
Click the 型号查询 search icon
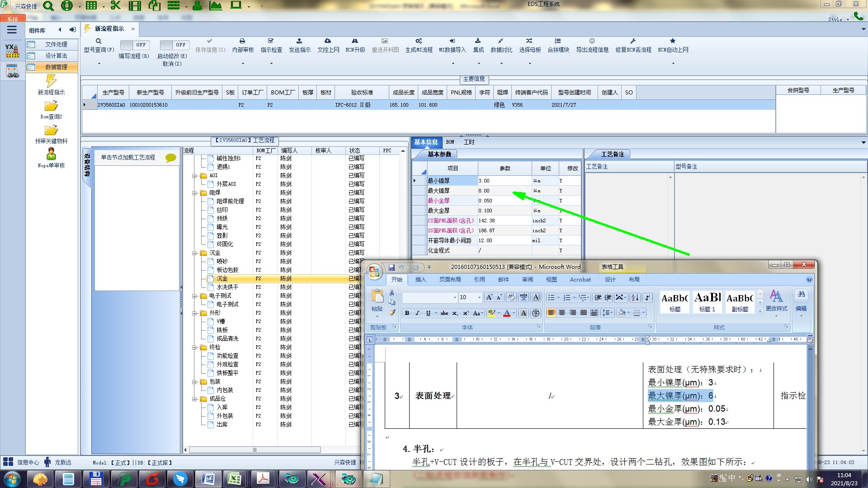(x=99, y=41)
